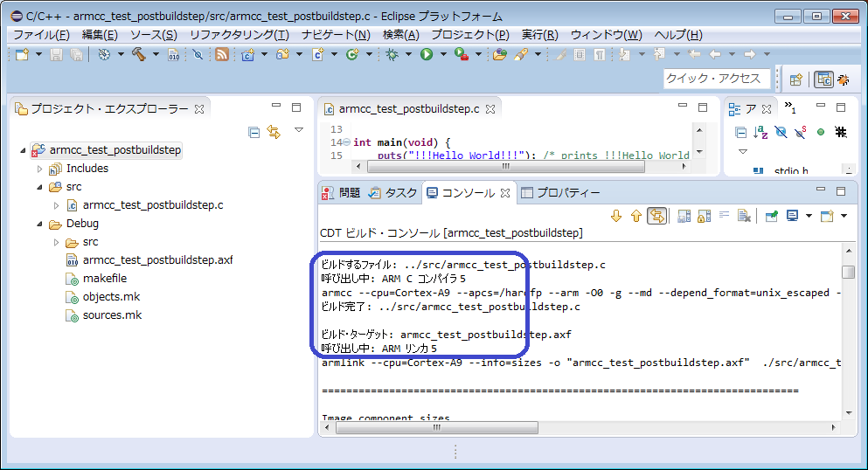The width and height of the screenshot is (868, 470).
Task: Expand armcc_test_postbuildstep.c tree node
Action: tap(56, 205)
